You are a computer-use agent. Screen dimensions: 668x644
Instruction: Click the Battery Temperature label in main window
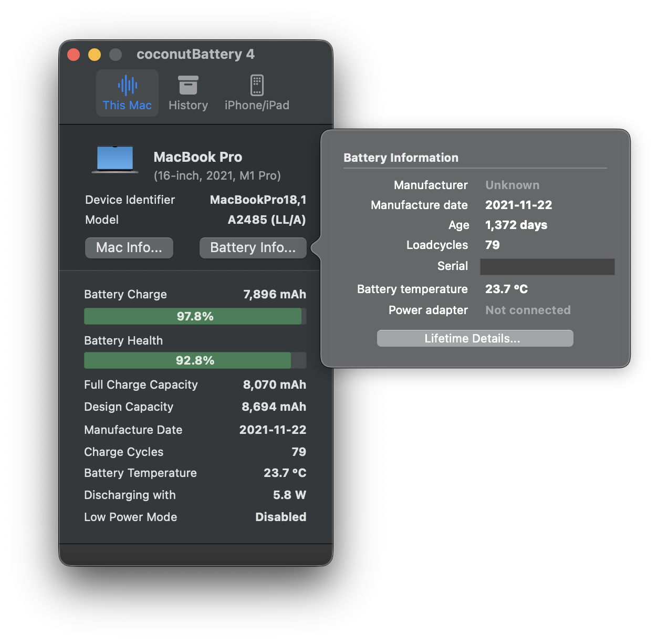coord(140,473)
